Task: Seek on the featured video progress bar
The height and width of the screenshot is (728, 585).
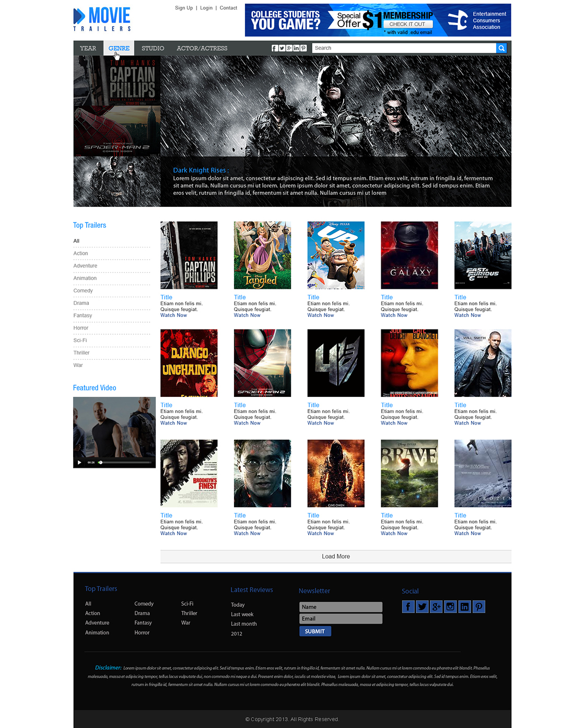Action: coord(125,462)
